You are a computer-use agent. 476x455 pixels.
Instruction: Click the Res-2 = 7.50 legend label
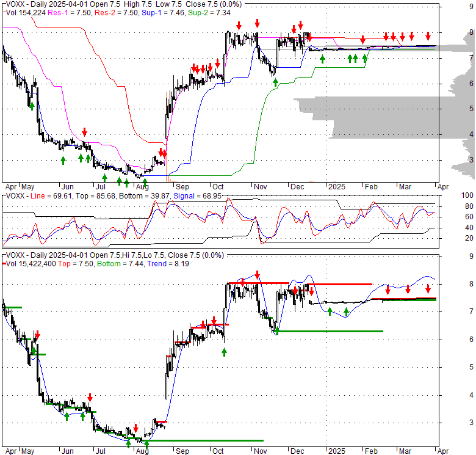(117, 13)
